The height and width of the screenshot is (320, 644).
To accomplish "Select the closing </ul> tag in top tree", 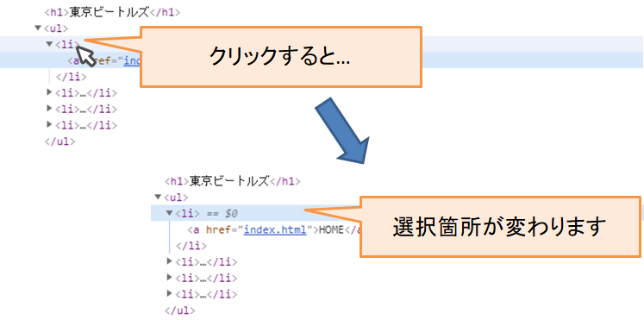I will [59, 141].
